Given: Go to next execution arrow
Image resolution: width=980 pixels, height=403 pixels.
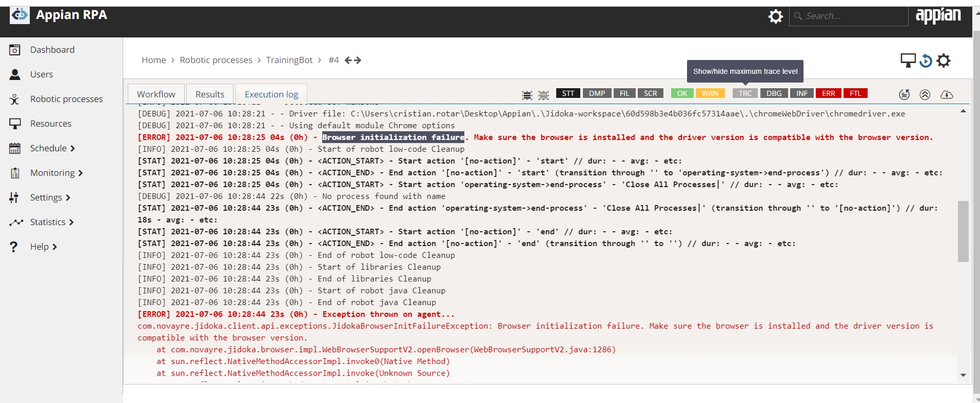Looking at the screenshot, I should (358, 61).
